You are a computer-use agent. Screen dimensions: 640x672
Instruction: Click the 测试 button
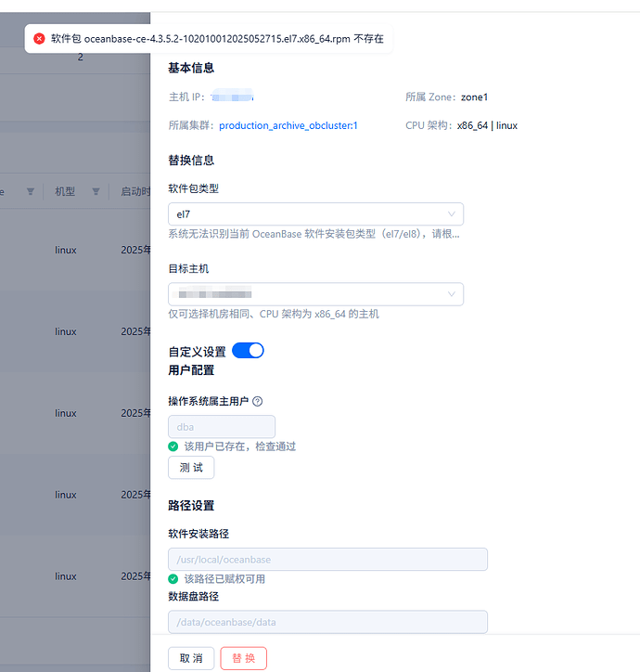click(191, 468)
